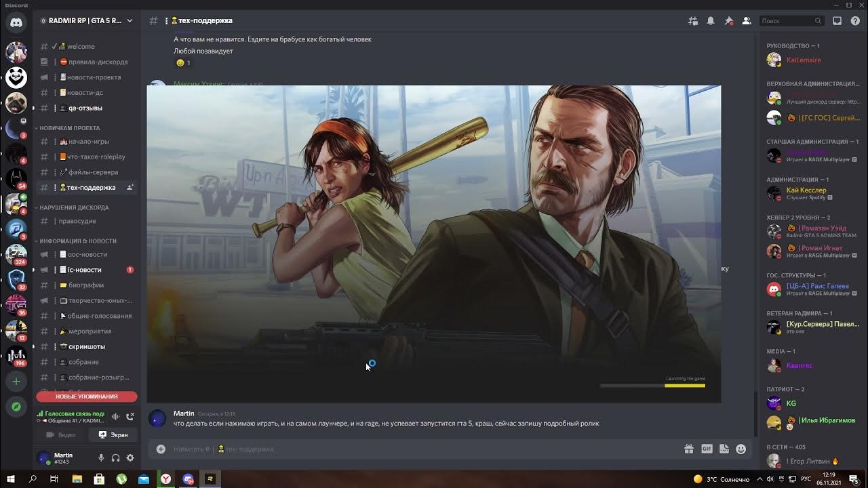Collapse the НАРУШЕНИЯ ДИСКОРДА category
The height and width of the screenshot is (488, 868).
[74, 207]
